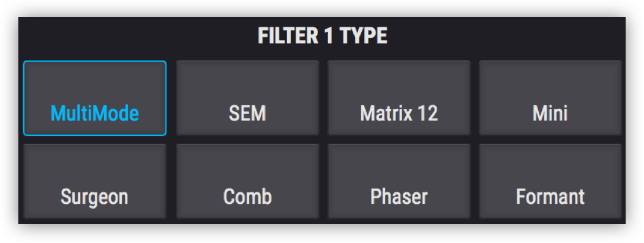644x243 pixels.
Task: Click the Phaser tile below Matrix 12
Action: coord(399,181)
